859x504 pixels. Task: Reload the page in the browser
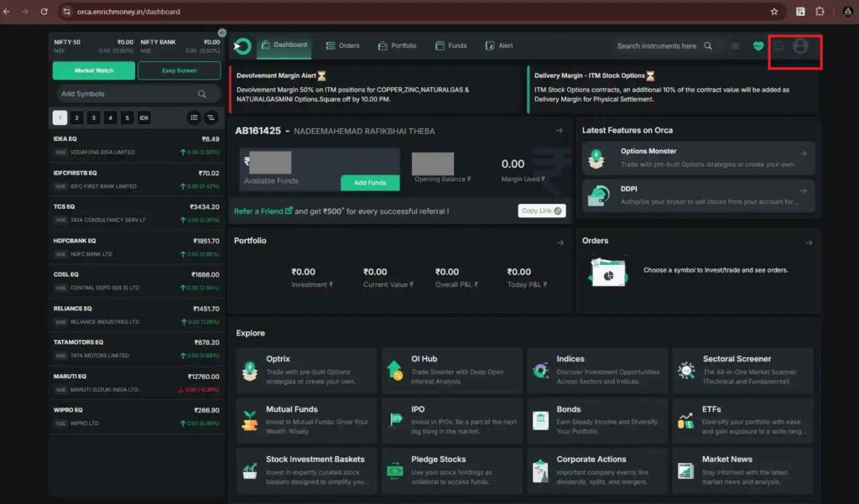(44, 12)
